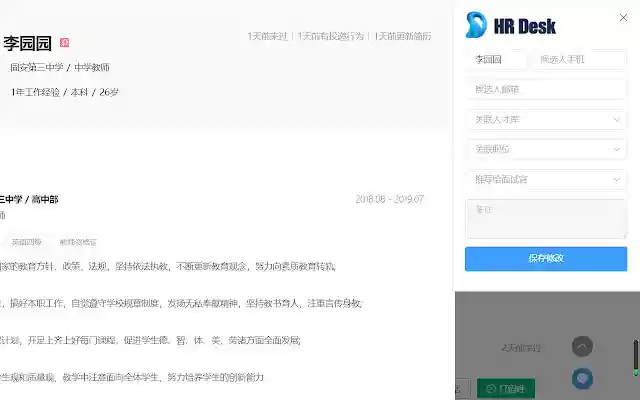Click 固安第三中学 / 中学教师 text
This screenshot has height=400, width=640.
click(x=60, y=67)
